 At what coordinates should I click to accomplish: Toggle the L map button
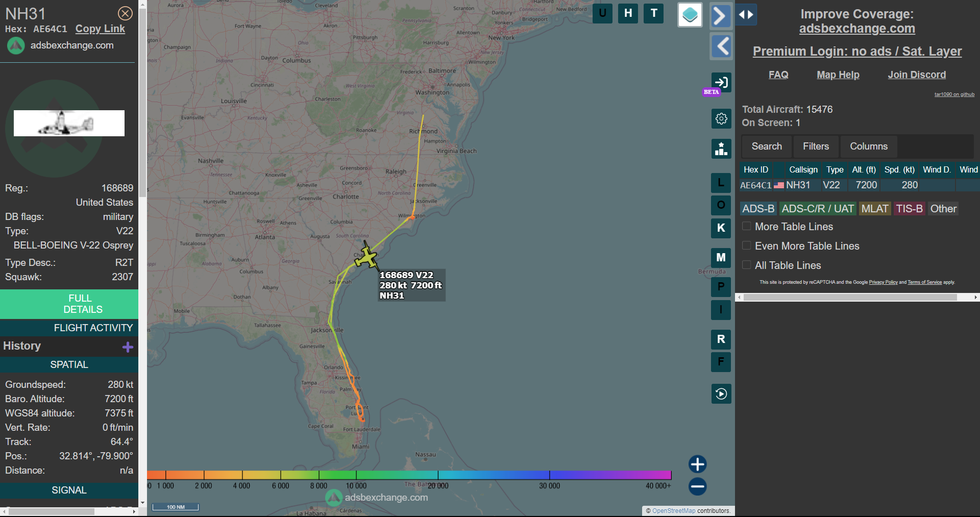click(721, 183)
